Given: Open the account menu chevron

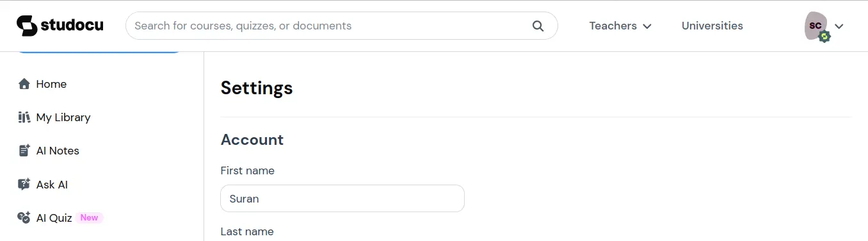Looking at the screenshot, I should pos(839,26).
